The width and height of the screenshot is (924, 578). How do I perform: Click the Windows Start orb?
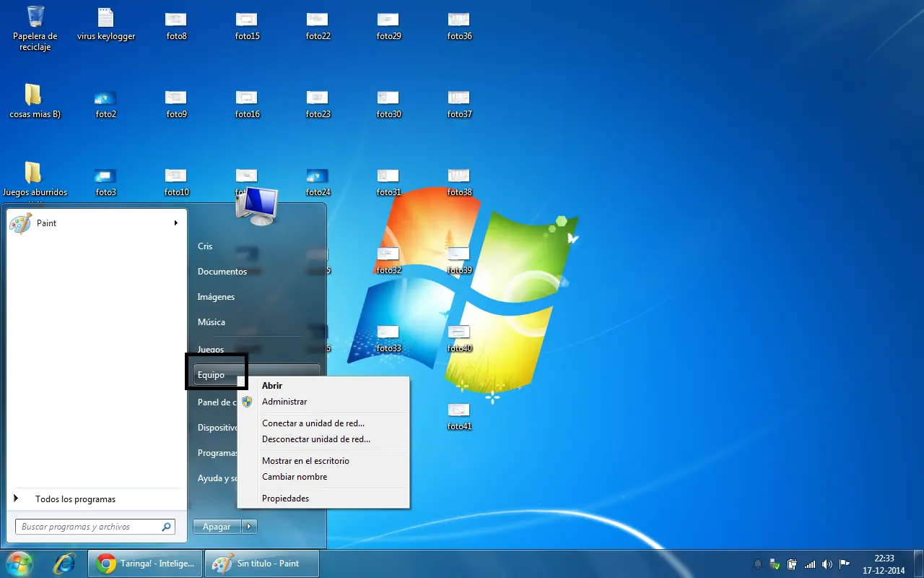click(19, 564)
